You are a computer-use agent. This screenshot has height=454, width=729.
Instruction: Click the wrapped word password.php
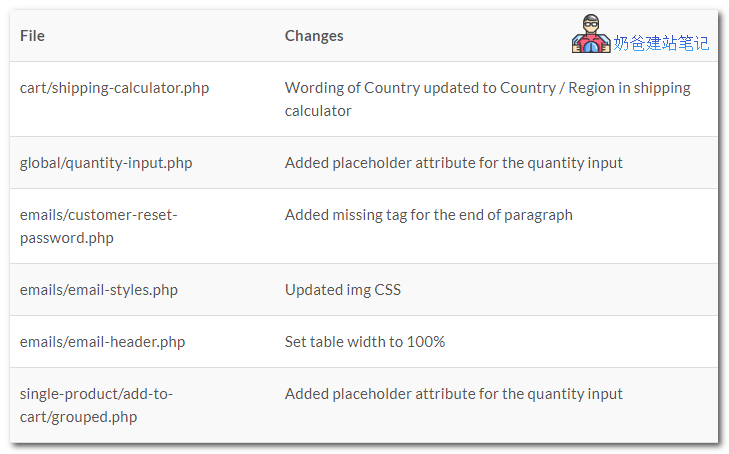[x=66, y=238]
